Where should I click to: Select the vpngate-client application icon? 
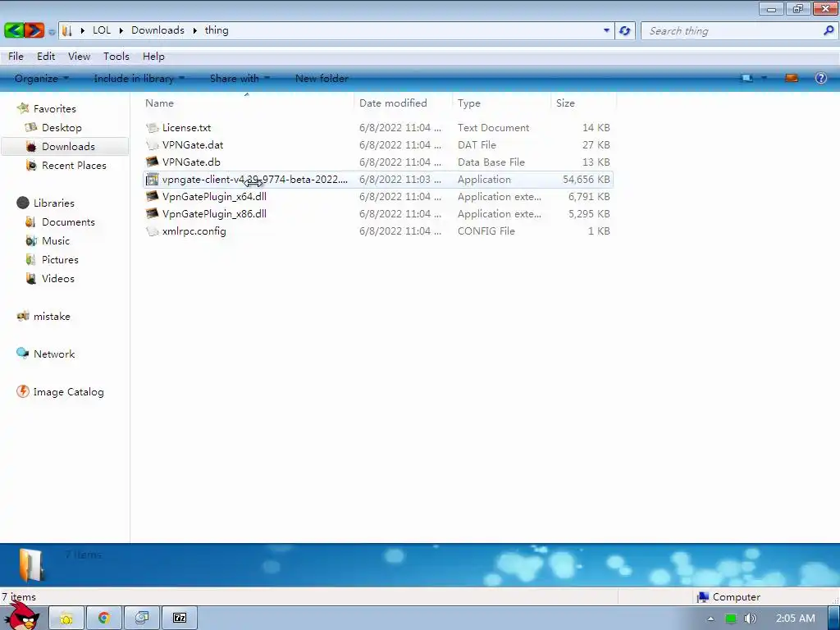pyautogui.click(x=153, y=180)
